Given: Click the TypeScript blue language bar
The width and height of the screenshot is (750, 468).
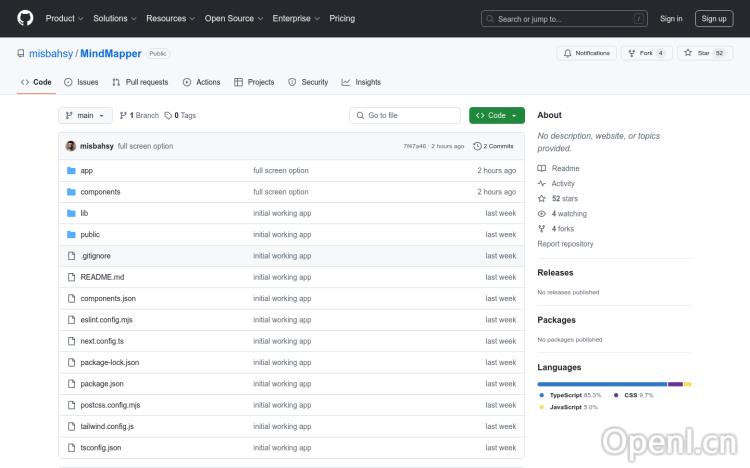Looking at the screenshot, I should point(601,384).
